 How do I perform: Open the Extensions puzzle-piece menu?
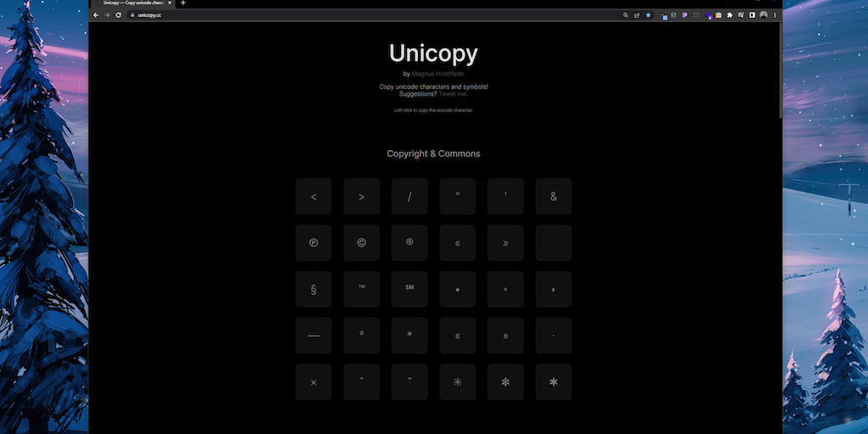pos(730,15)
